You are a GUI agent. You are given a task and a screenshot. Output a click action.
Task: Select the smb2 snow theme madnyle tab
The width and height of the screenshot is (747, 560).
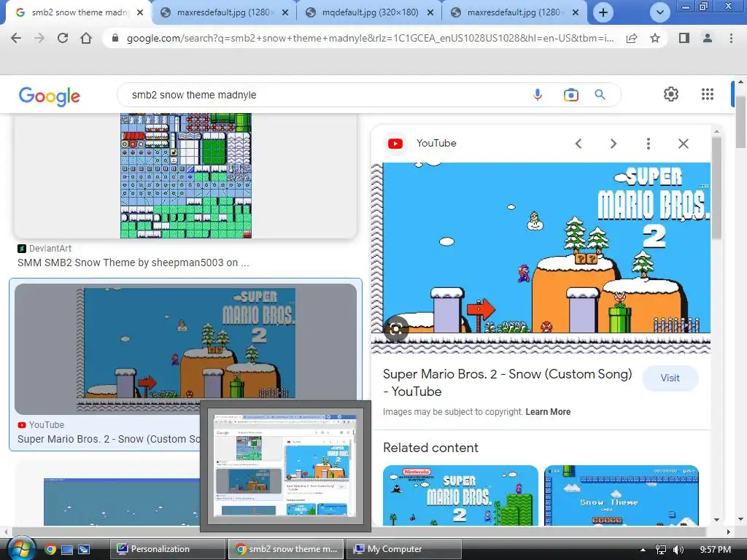(x=79, y=12)
